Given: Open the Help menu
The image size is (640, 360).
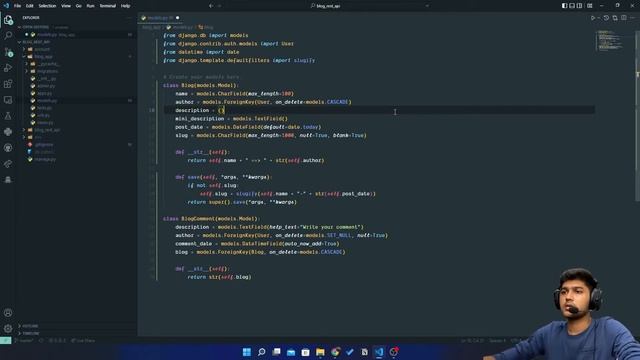Looking at the screenshot, I should (126, 6).
